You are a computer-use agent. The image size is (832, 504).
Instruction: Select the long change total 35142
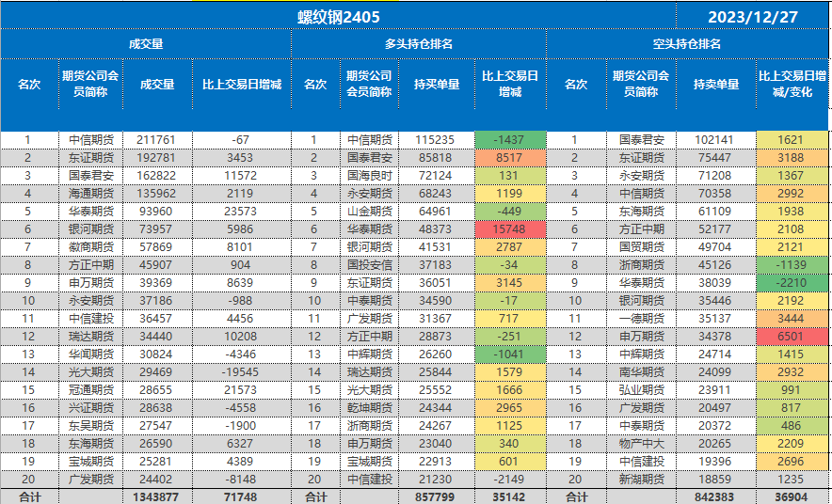point(510,497)
